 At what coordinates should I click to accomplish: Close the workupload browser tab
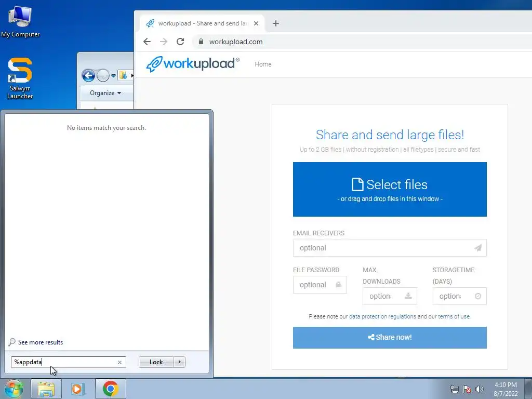(x=256, y=23)
